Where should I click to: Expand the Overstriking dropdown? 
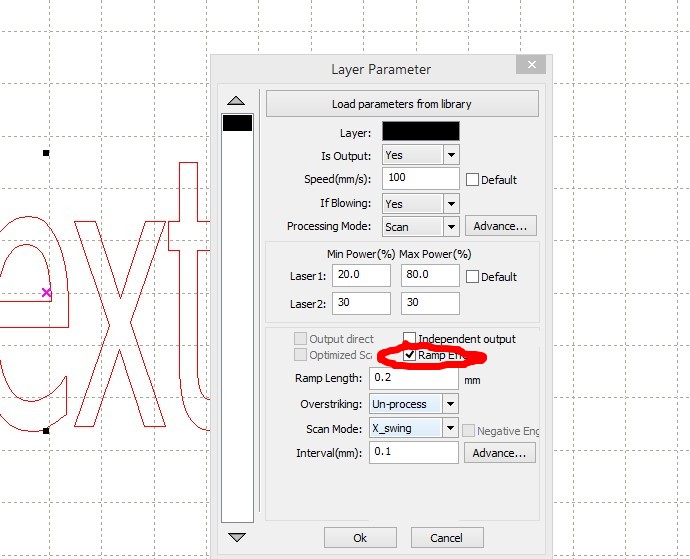pos(451,404)
